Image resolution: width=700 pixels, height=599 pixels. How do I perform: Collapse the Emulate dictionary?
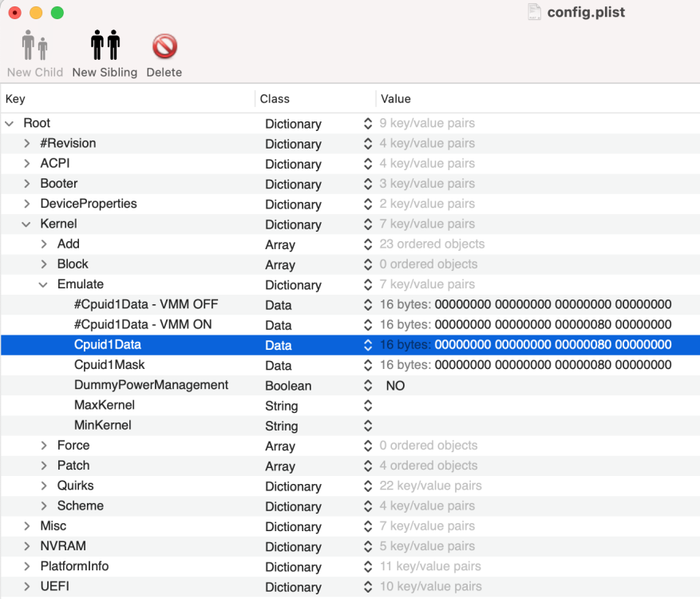(x=43, y=284)
